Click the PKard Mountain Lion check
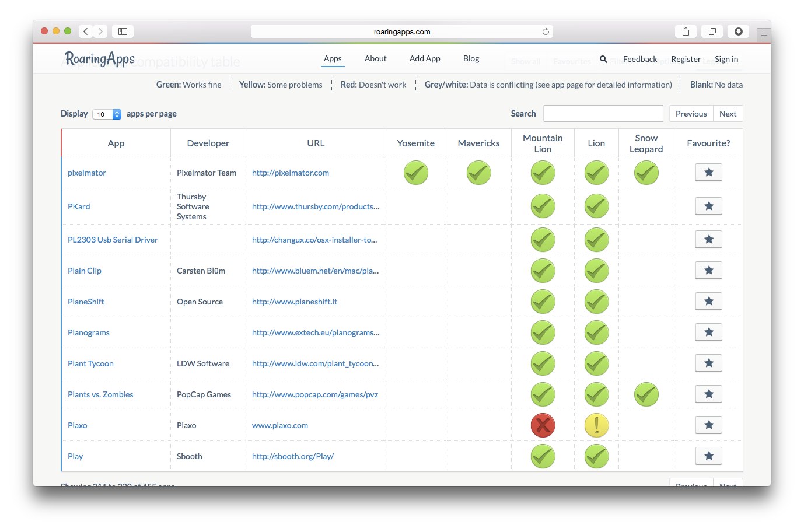Viewport: 804px width, 532px height. pos(543,206)
